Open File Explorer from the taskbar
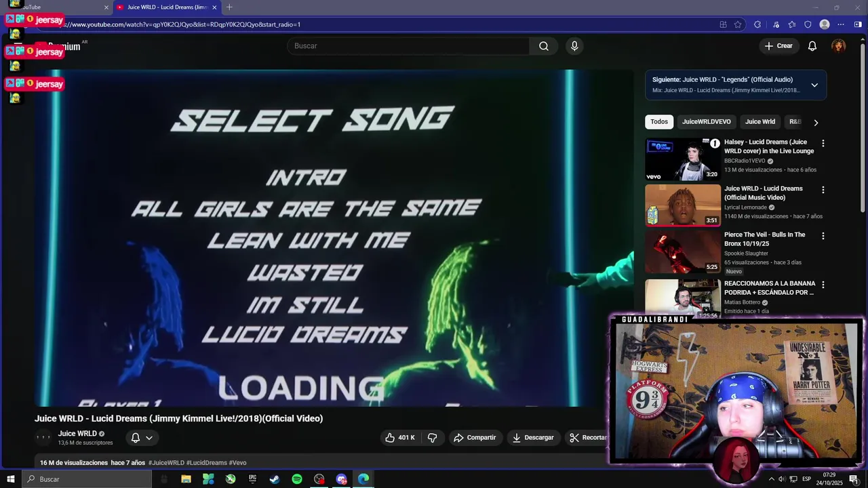 pyautogui.click(x=186, y=479)
